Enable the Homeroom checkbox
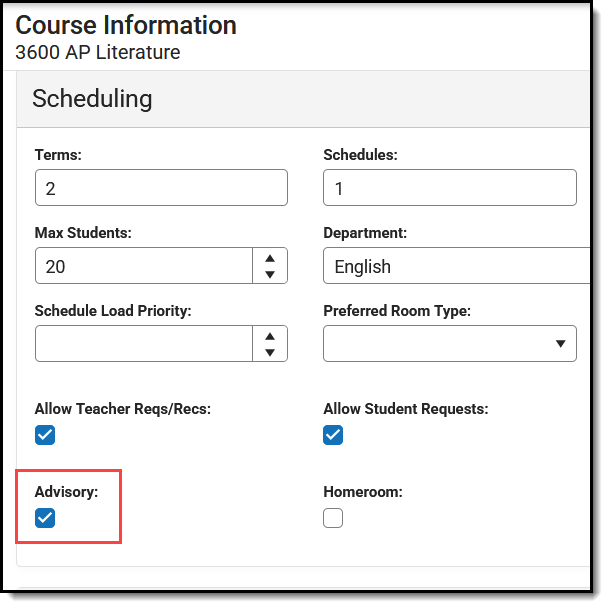The image size is (608, 608). [x=333, y=518]
